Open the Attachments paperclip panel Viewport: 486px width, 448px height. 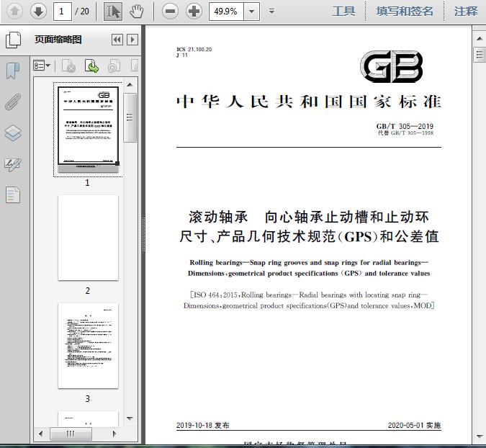[13, 102]
